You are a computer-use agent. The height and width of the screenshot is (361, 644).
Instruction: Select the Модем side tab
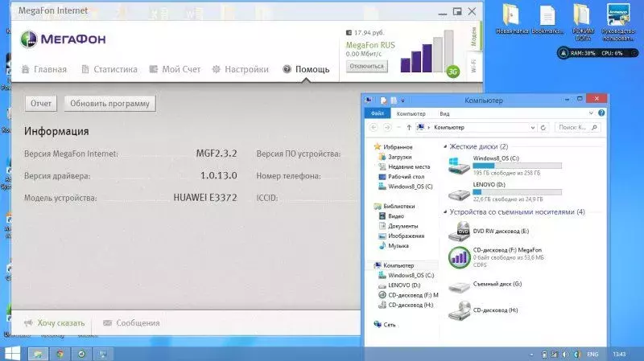click(473, 36)
